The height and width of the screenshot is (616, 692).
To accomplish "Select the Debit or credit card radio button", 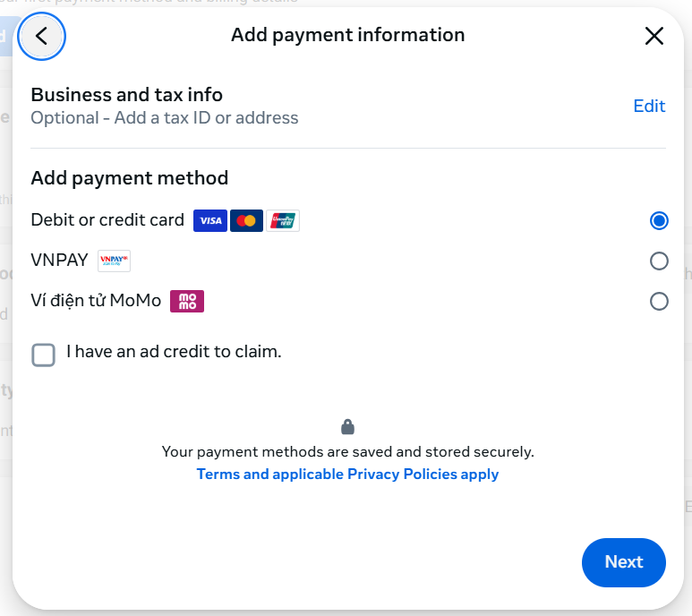I will (x=659, y=220).
